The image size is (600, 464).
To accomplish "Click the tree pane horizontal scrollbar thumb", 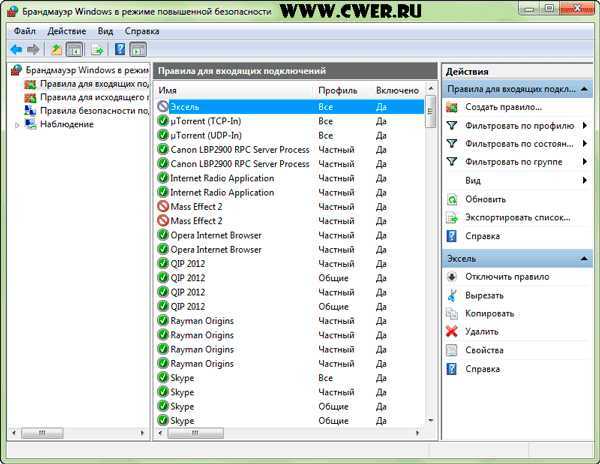I will tap(42, 433).
